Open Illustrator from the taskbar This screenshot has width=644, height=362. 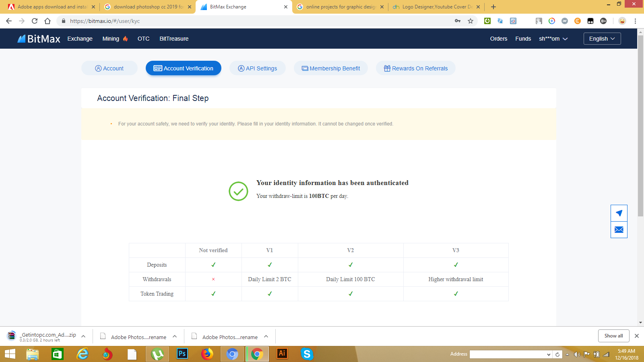click(282, 354)
